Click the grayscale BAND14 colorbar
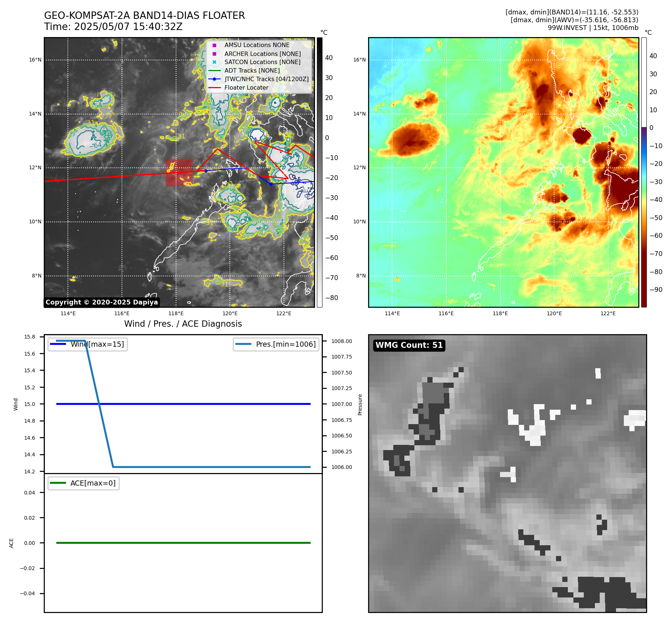Image resolution: width=672 pixels, height=626 pixels. [320, 172]
